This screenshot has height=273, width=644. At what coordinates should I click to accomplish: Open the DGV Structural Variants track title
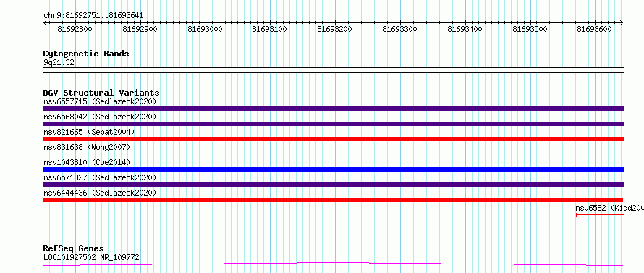point(101,93)
